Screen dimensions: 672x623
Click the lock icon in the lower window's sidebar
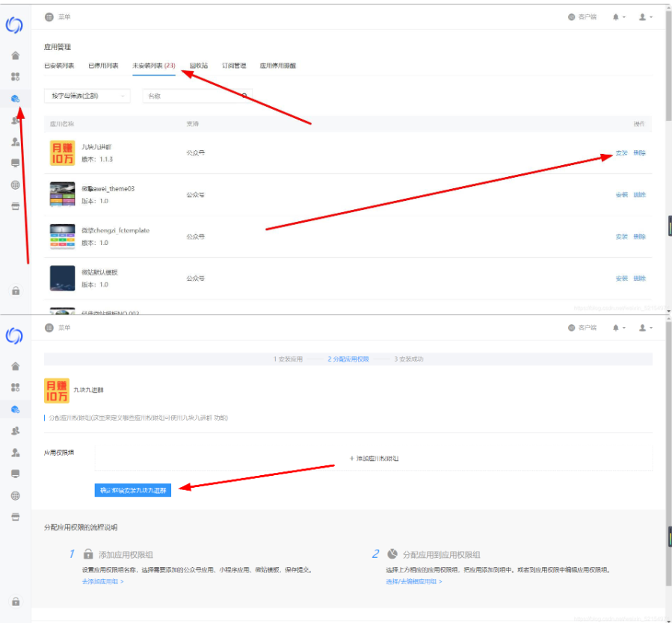(x=16, y=601)
